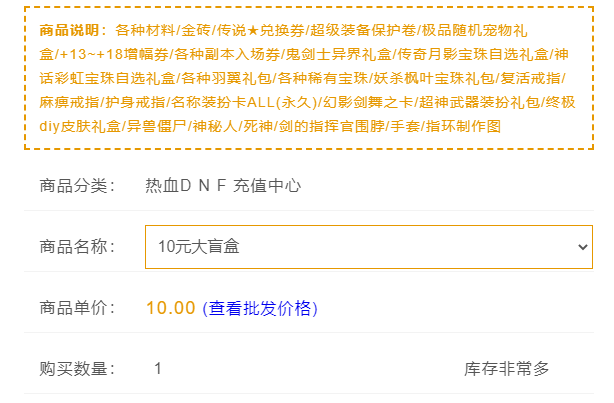The height and width of the screenshot is (403, 614).
Task: Click 各种材料 in the description
Action: coord(145,29)
